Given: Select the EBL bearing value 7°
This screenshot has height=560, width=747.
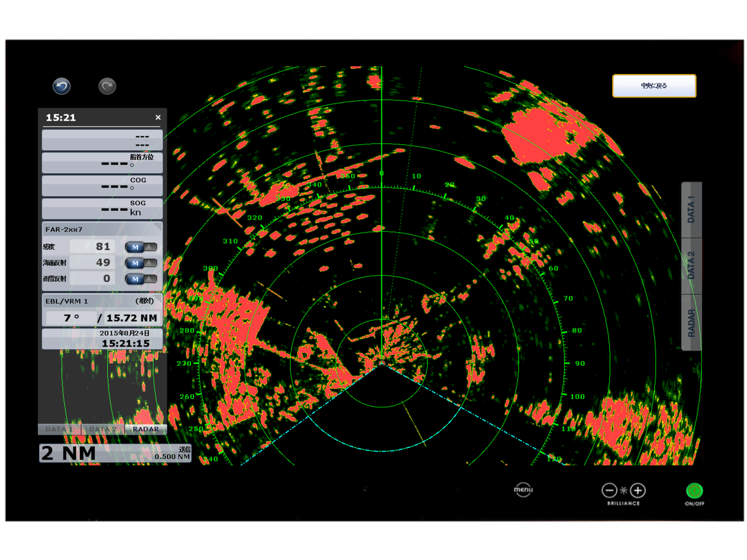Looking at the screenshot, I should click(72, 318).
